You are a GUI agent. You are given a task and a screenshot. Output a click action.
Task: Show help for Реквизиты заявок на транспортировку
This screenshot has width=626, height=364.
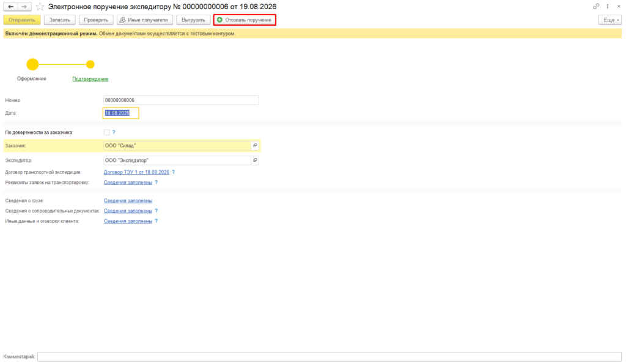tap(156, 183)
